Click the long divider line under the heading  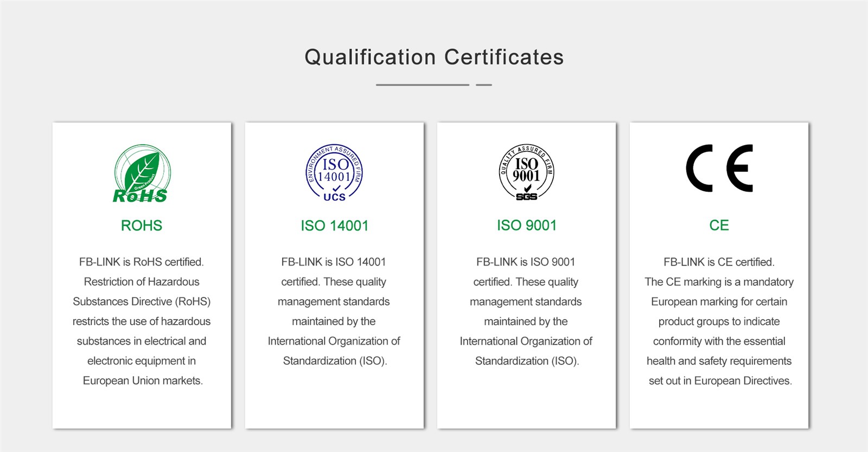pos(422,85)
